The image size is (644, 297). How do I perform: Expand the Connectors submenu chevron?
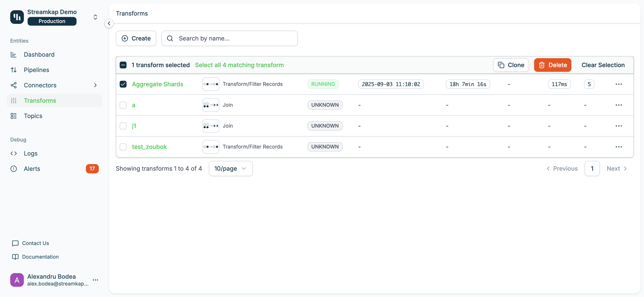tap(95, 85)
